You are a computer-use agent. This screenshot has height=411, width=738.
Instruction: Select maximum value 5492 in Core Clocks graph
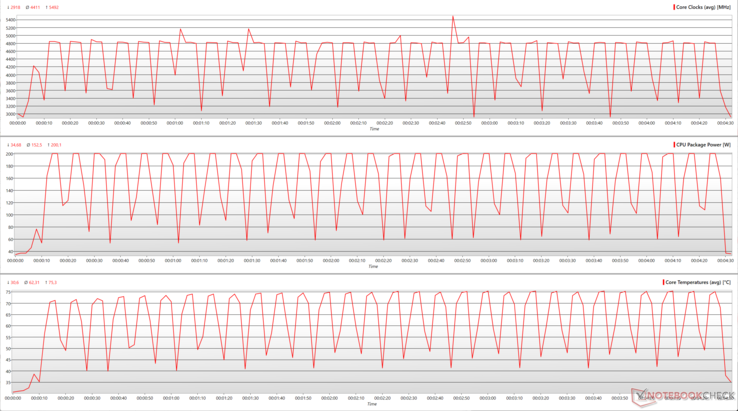click(52, 8)
